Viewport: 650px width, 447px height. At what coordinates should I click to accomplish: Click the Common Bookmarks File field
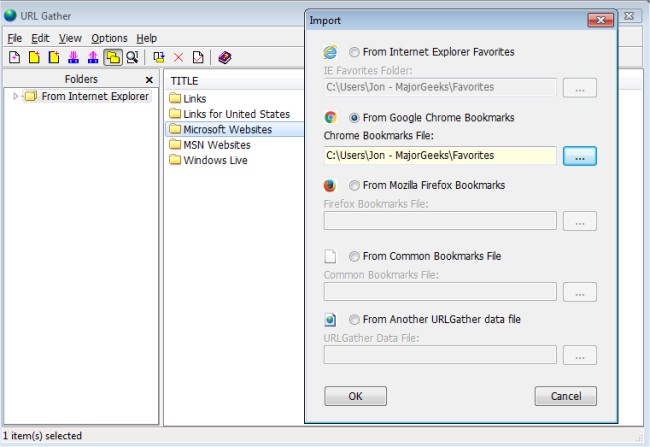440,292
